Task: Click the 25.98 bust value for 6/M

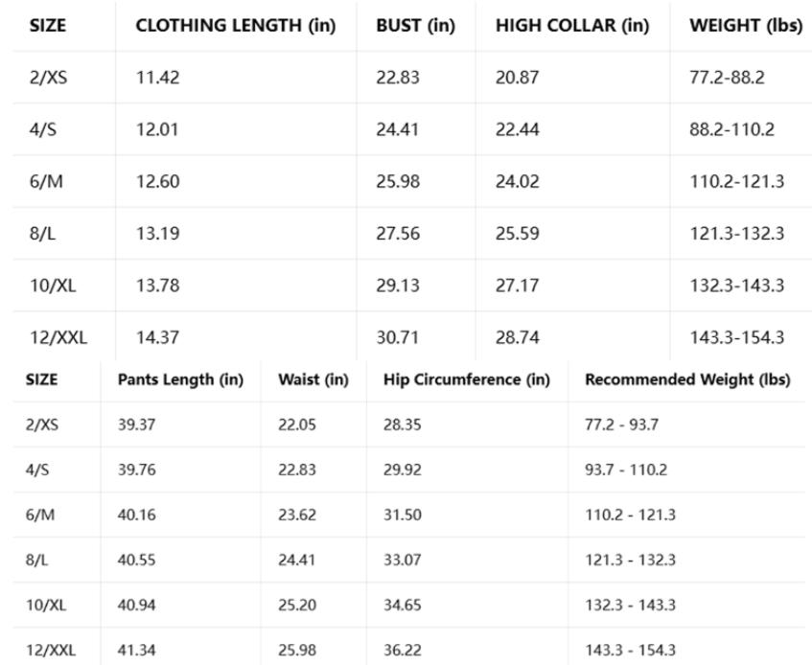Action: (398, 182)
